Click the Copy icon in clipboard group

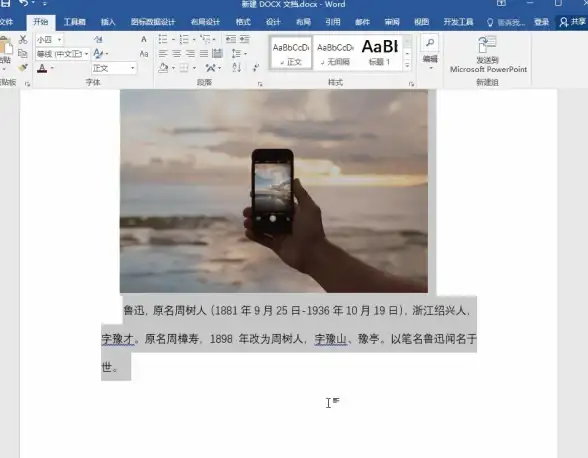[23, 54]
